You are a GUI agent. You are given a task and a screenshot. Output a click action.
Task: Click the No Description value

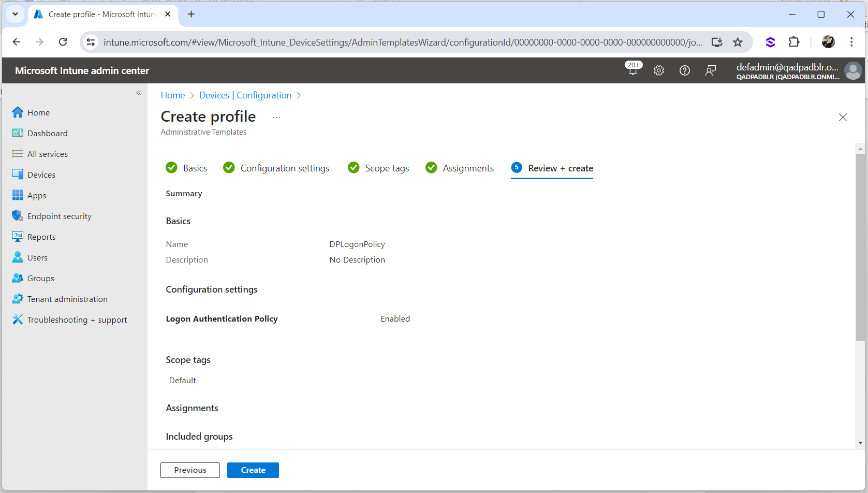click(x=357, y=260)
